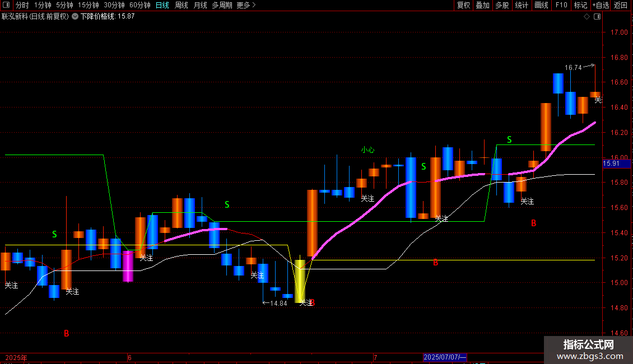Click the 14.60 price axis label
The height and width of the screenshot is (364, 633).
tap(619, 333)
